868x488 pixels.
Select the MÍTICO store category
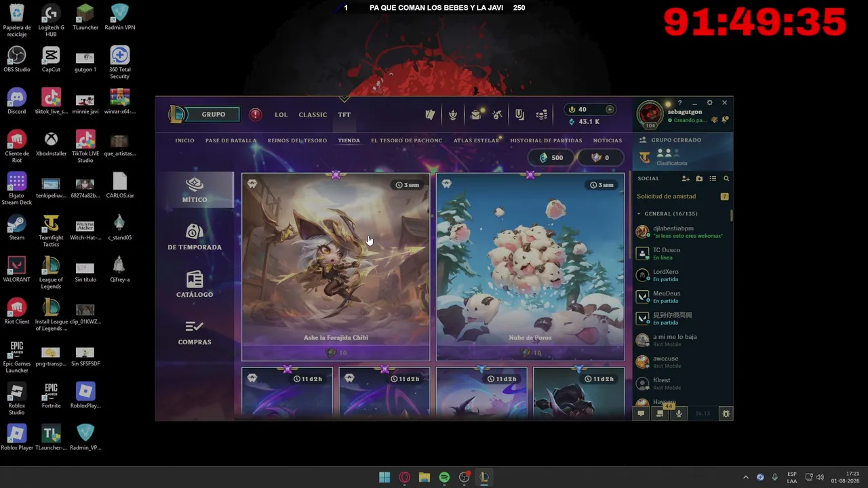[195, 190]
